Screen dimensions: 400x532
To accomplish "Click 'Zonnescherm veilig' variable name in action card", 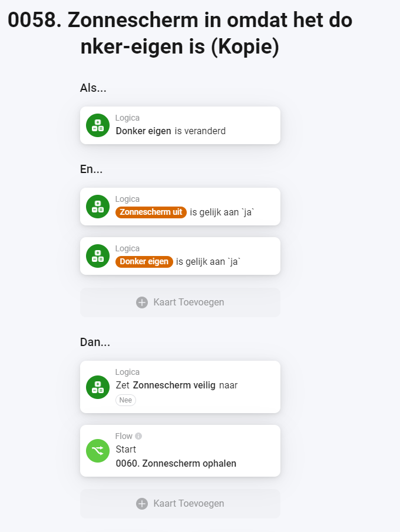I will [174, 385].
